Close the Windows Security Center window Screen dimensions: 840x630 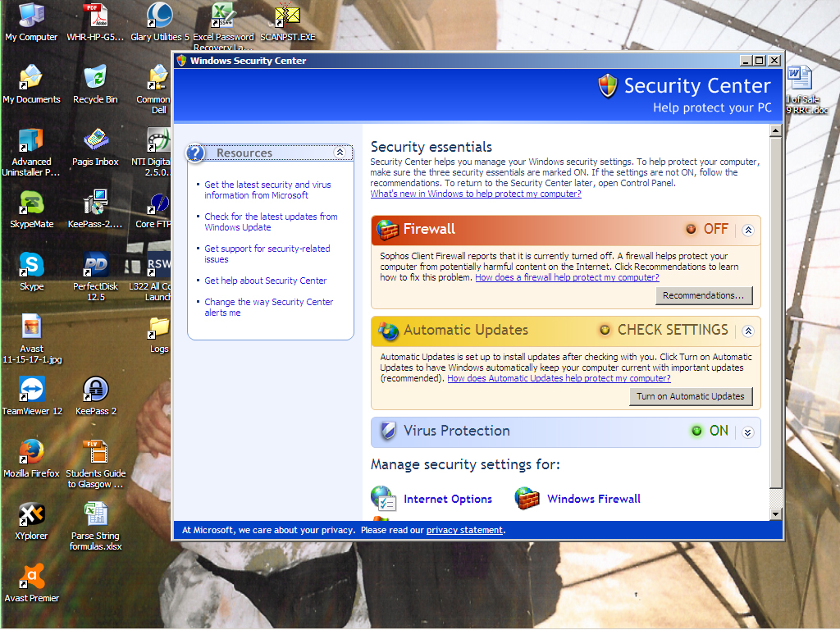(x=774, y=61)
